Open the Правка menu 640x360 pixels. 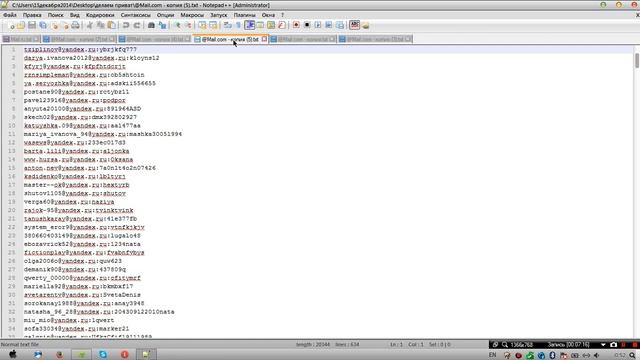[32, 15]
